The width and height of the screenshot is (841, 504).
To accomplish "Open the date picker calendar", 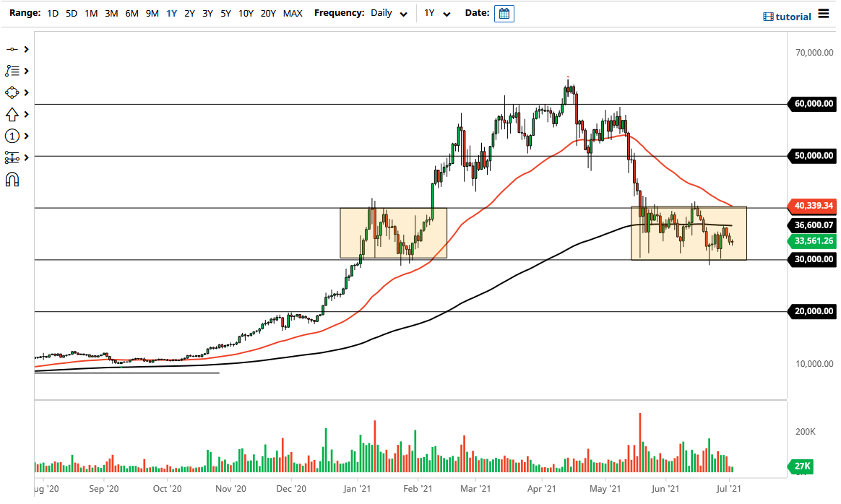I will 504,13.
